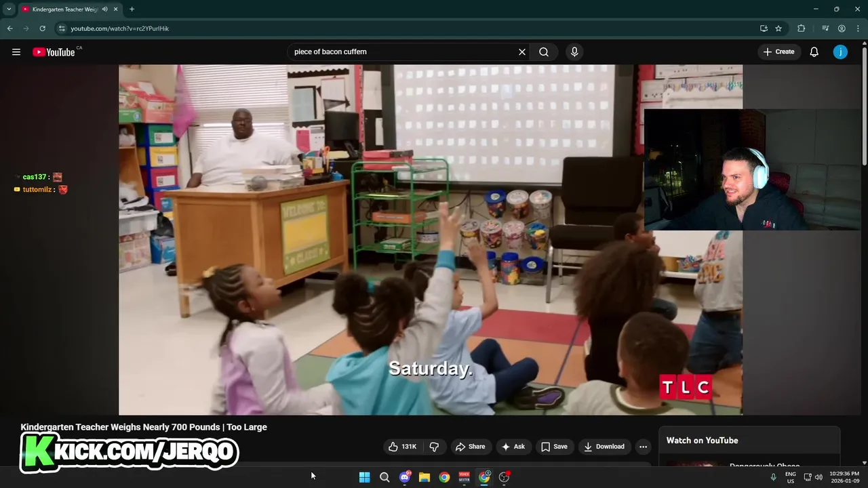Select the address bar URL
The image size is (868, 488).
tap(120, 28)
